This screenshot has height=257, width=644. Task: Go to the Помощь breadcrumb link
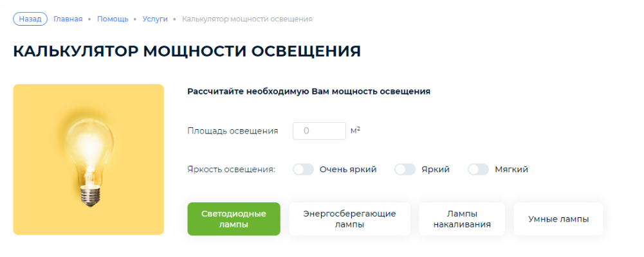[x=113, y=19]
